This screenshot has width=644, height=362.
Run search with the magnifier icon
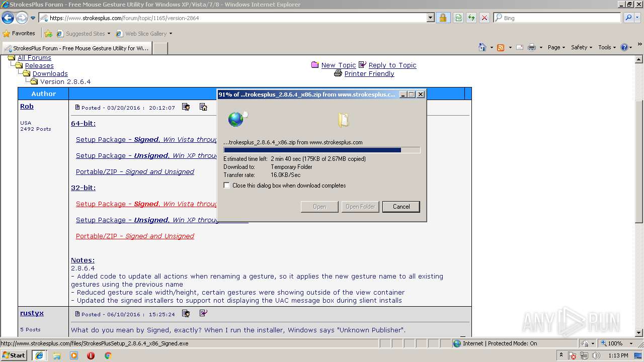pyautogui.click(x=628, y=18)
